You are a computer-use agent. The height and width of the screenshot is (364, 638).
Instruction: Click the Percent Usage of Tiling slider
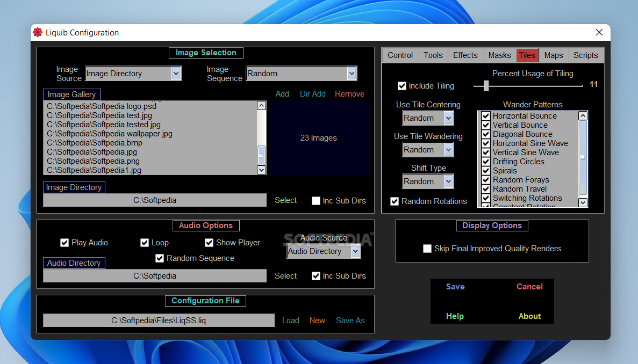tap(528, 86)
